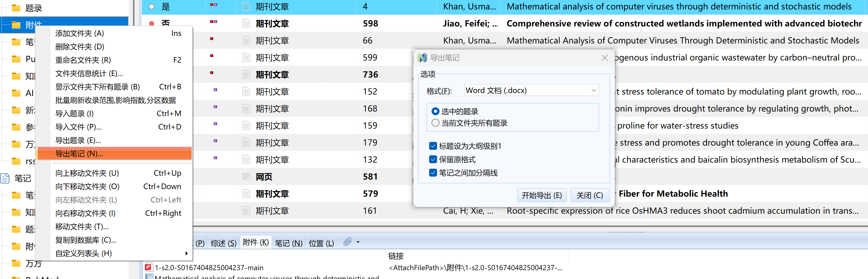Click the document icon on row 736
868x279 pixels.
point(246,74)
